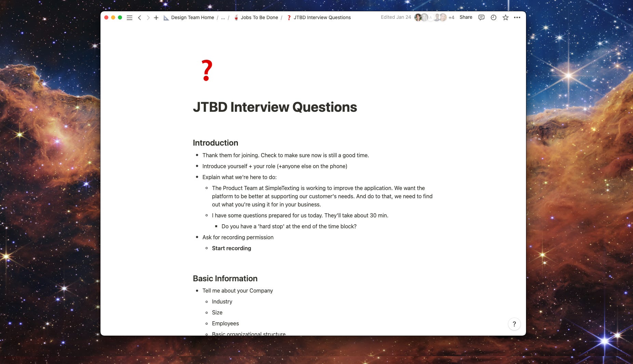This screenshot has width=633, height=364.
Task: Open page history clock icon
Action: pyautogui.click(x=494, y=17)
